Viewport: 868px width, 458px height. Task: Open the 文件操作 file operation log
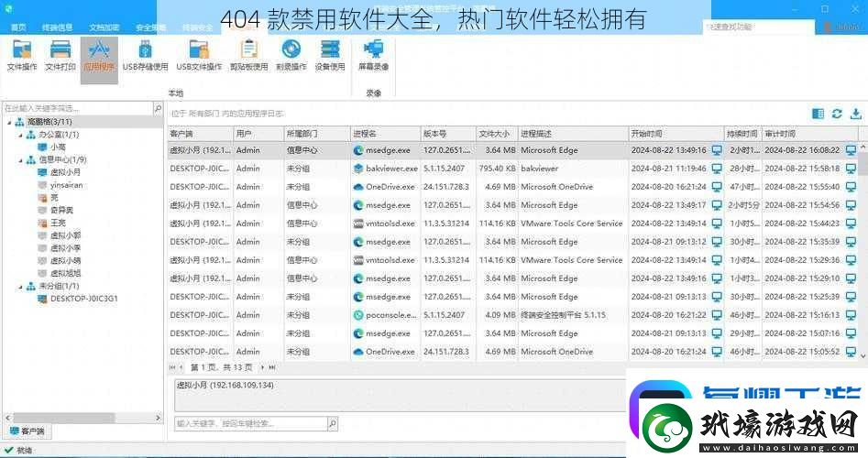(22, 55)
